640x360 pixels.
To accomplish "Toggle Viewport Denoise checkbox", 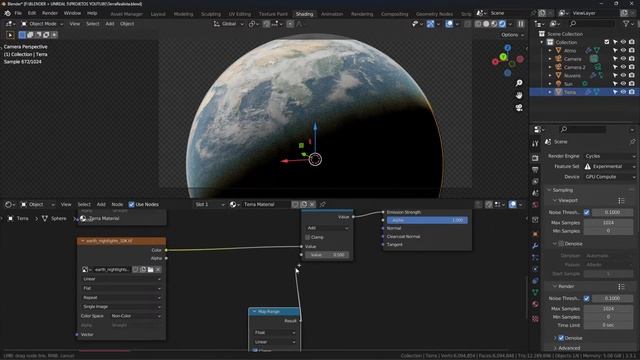I will (561, 244).
